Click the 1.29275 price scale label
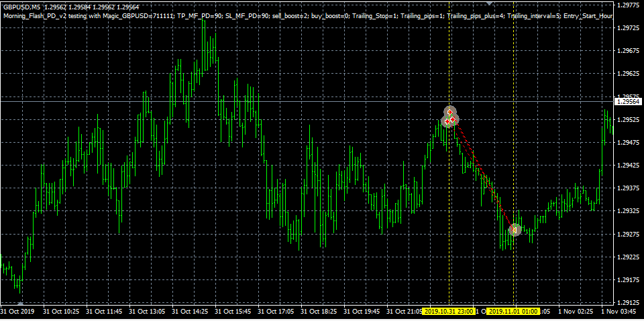Screen dimensions: 644x321 (x=627, y=235)
